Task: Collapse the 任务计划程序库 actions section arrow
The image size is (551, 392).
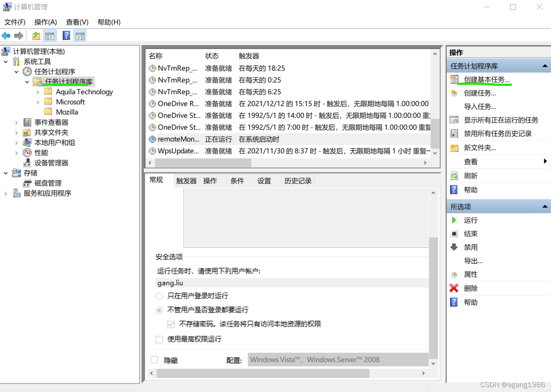Action: click(x=545, y=66)
